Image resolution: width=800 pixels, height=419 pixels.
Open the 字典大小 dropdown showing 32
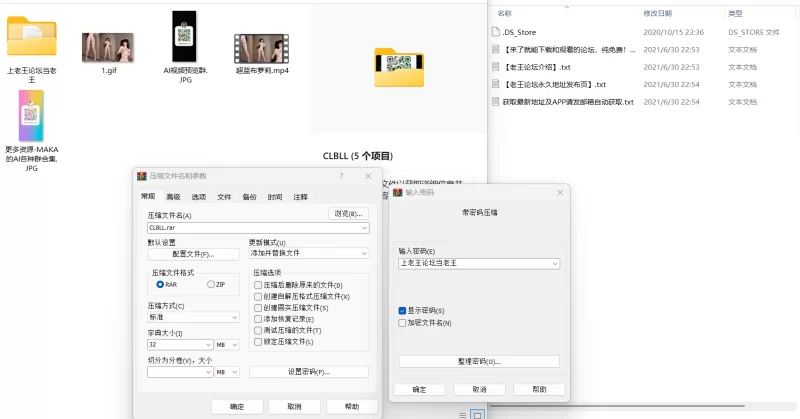pos(208,345)
